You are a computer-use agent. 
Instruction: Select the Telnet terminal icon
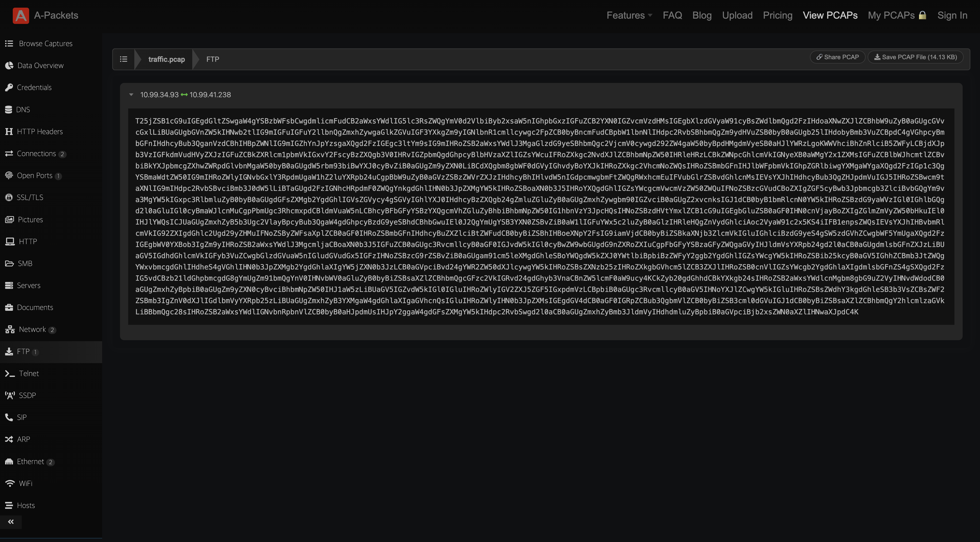(x=10, y=374)
